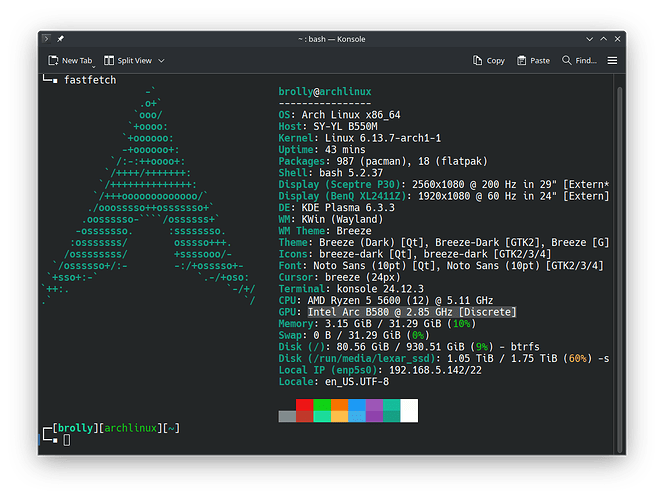This screenshot has width=663, height=500.
Task: Click the terminal cursor at the prompt
Action: pos(67,440)
